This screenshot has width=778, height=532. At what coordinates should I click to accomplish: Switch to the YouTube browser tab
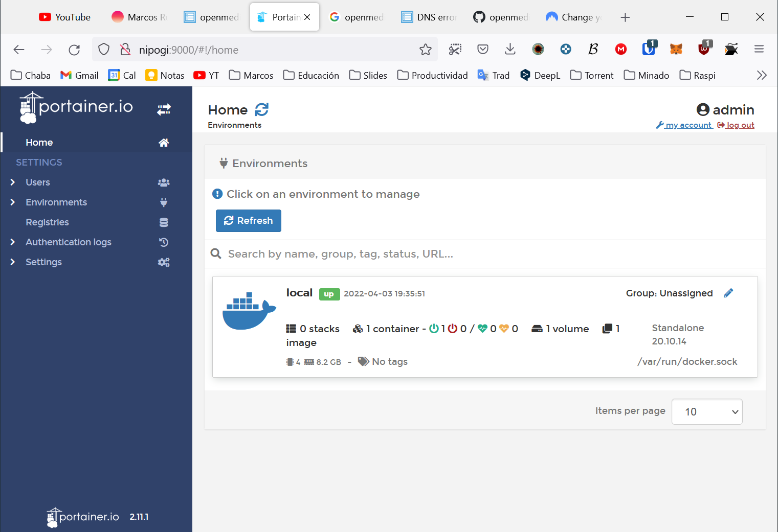tap(65, 17)
